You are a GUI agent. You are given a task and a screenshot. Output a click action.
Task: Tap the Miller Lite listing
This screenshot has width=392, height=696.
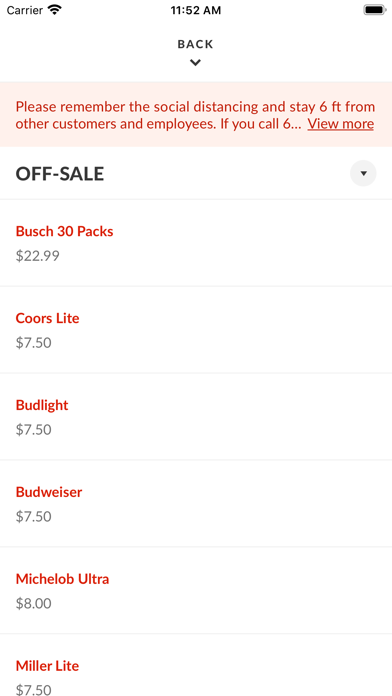[196, 666]
